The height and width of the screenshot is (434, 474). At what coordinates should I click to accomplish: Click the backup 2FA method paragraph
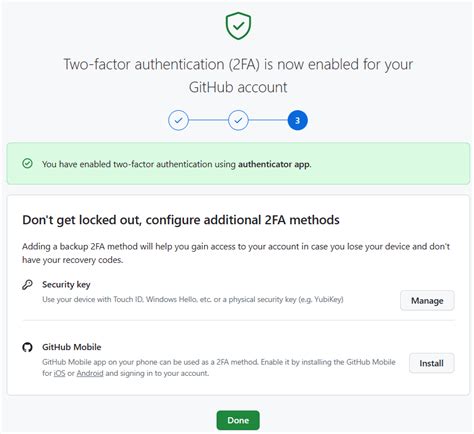click(236, 253)
